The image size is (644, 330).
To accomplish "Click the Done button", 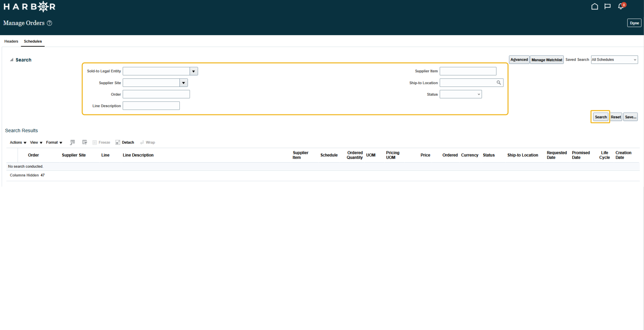I will pyautogui.click(x=634, y=23).
